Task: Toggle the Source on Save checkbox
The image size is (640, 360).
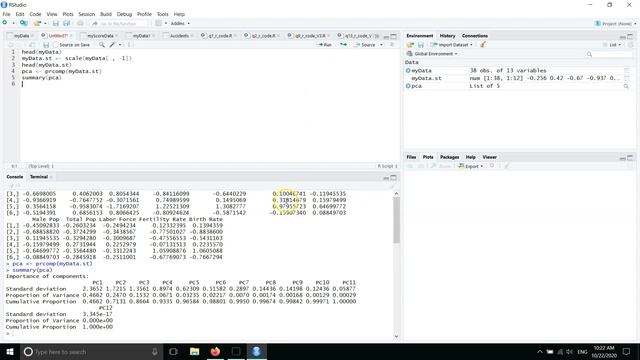Action: pos(57,45)
